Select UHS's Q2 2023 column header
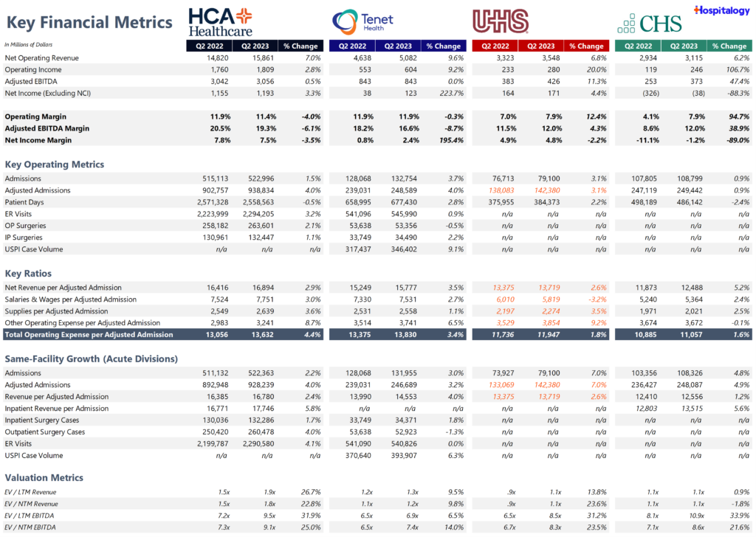 click(x=540, y=45)
